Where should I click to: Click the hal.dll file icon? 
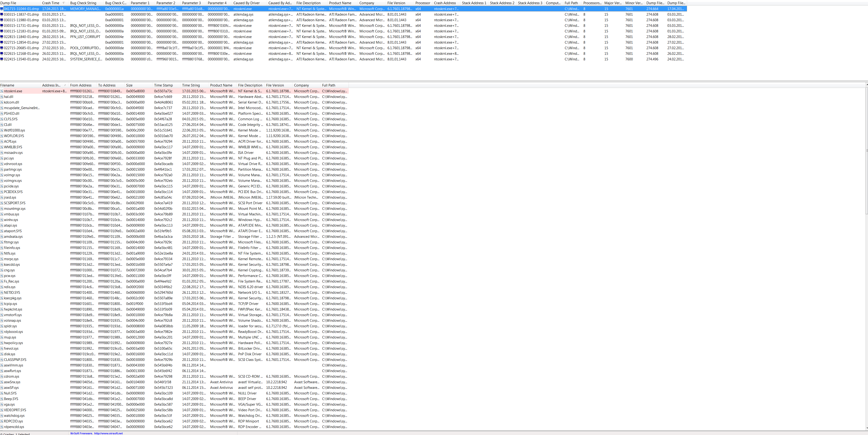[2, 97]
